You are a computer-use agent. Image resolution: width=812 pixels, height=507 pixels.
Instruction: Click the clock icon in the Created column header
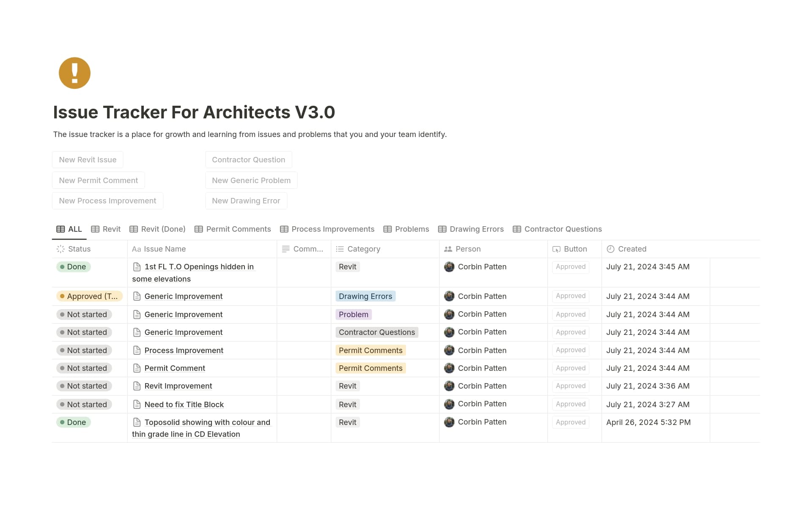click(x=610, y=249)
